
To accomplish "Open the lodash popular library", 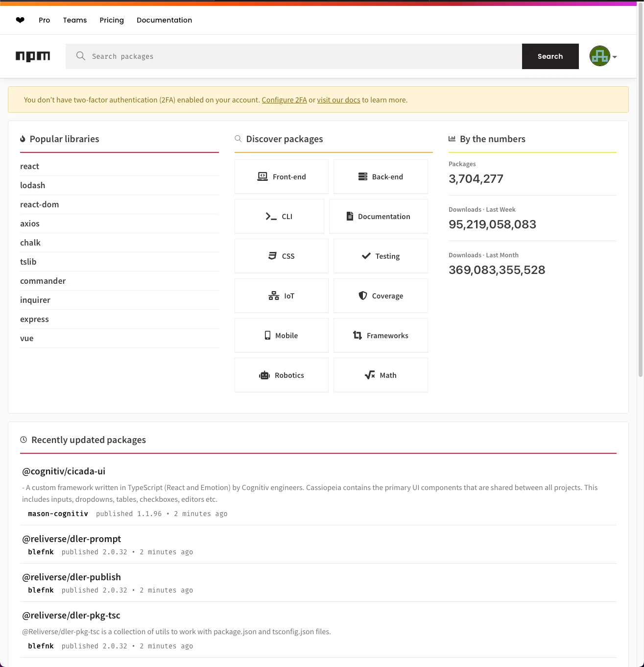I will [32, 185].
